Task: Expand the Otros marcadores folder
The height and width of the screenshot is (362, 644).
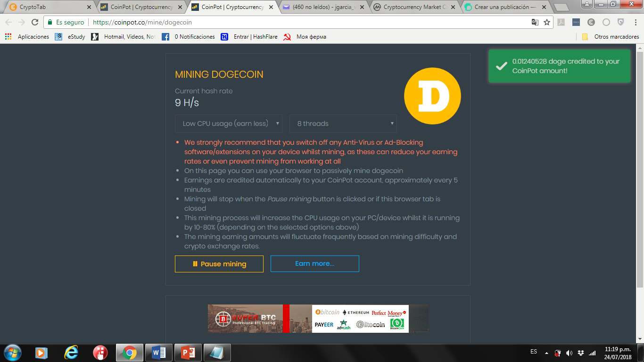Action: pos(610,37)
